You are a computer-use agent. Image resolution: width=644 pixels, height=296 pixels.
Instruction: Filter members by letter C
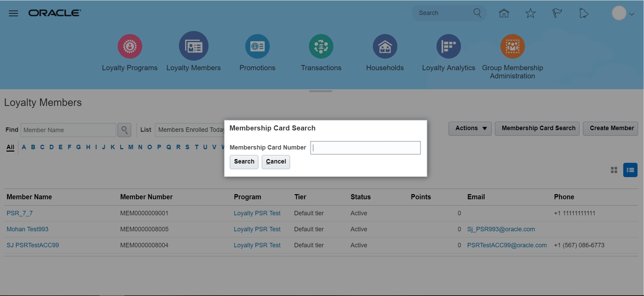pos(42,147)
